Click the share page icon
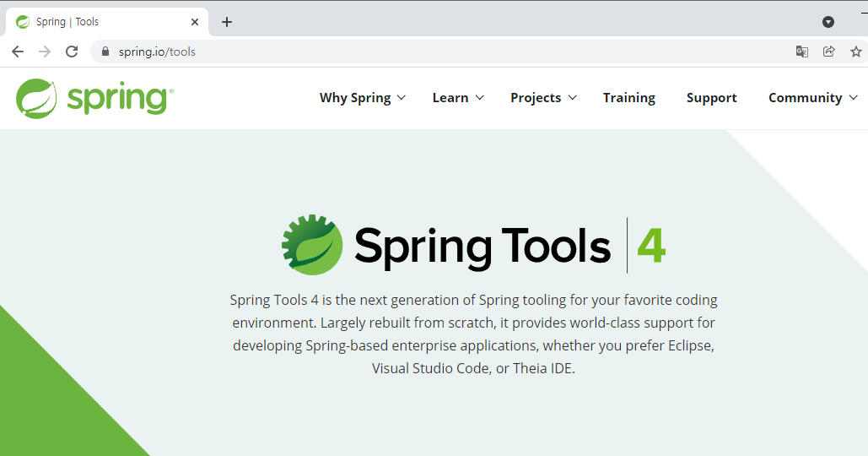This screenshot has width=868, height=456. coord(828,52)
